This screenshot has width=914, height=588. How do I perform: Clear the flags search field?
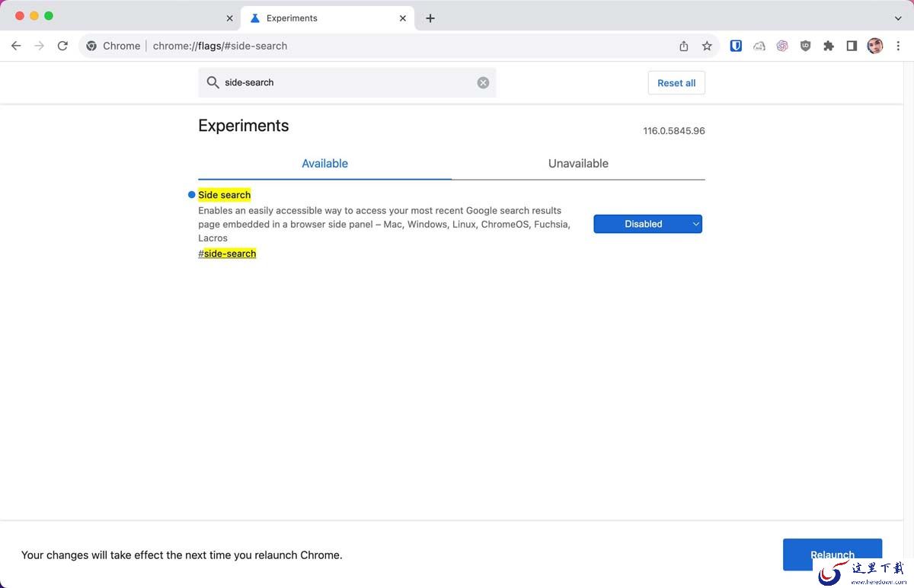point(483,82)
